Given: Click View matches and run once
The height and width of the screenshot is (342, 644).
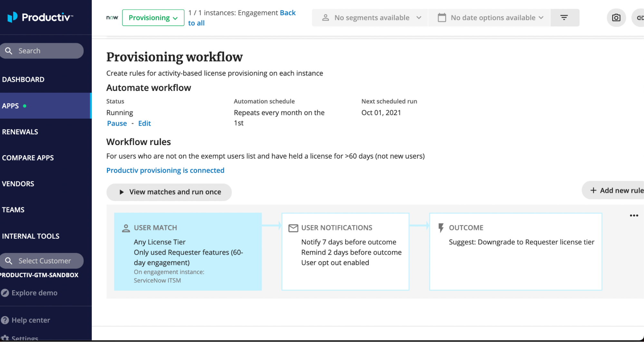Looking at the screenshot, I should pos(169,192).
